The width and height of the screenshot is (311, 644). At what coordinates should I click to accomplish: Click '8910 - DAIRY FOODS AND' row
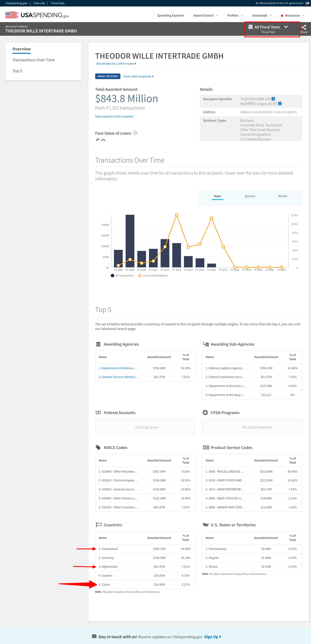(x=252, y=480)
